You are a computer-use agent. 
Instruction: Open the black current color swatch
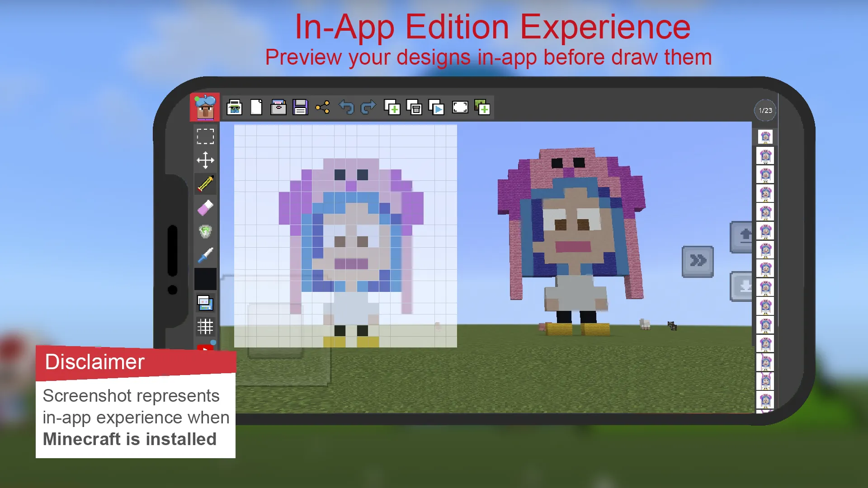205,279
